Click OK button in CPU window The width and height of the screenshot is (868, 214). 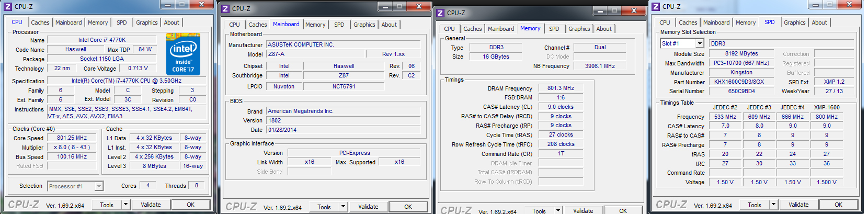pyautogui.click(x=191, y=205)
